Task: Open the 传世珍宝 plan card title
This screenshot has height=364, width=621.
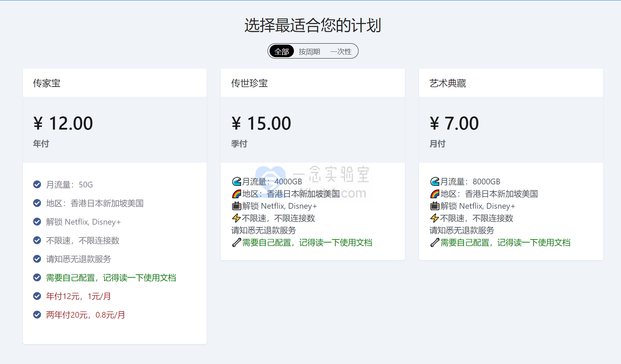Action: tap(249, 83)
